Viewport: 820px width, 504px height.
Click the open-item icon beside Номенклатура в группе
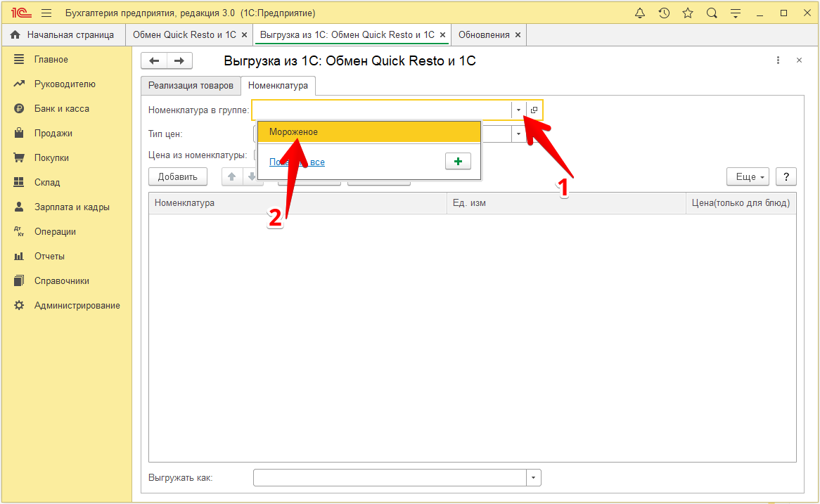534,110
